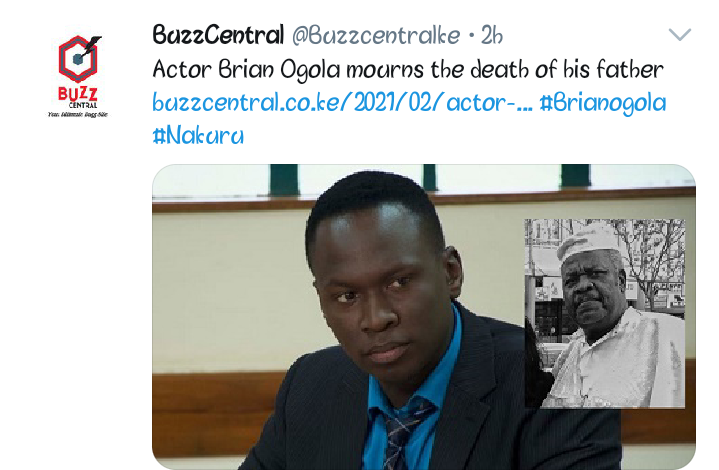The width and height of the screenshot is (719, 470).
Task: Select the tweet text about Brian Ogola
Action: click(408, 70)
